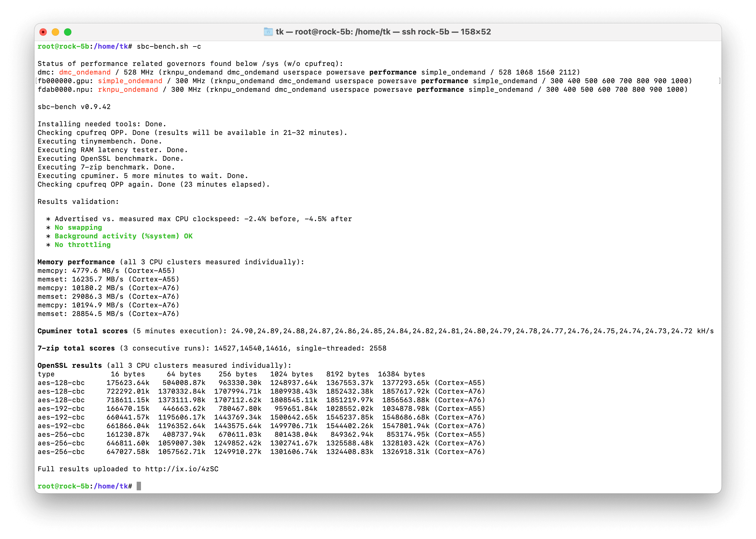756x539 pixels.
Task: Click bold 'OpenSSL results' heading
Action: [69, 366]
